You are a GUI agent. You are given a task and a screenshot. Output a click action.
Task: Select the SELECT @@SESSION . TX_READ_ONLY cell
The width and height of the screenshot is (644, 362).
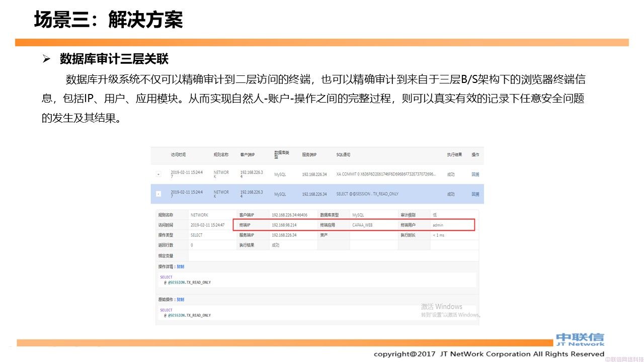(367, 194)
